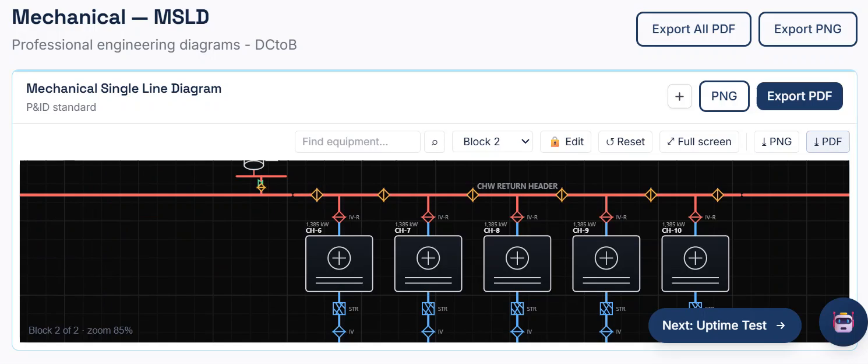Screen dimensions: 868x364
Task: Select the CH-8 chiller symbol
Action: click(517, 264)
